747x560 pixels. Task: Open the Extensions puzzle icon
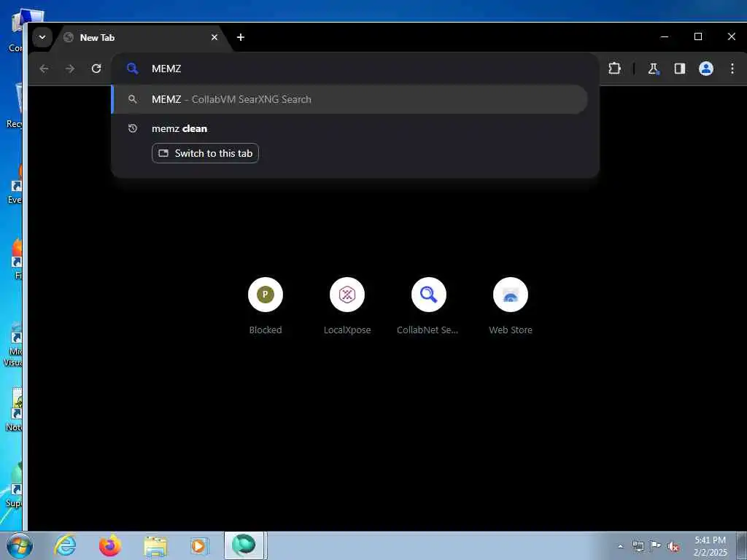tap(614, 69)
